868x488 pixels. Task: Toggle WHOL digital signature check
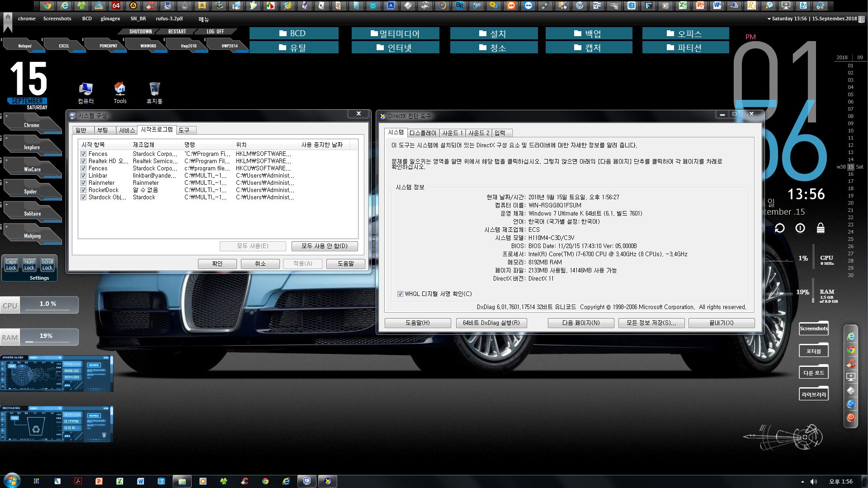click(400, 294)
